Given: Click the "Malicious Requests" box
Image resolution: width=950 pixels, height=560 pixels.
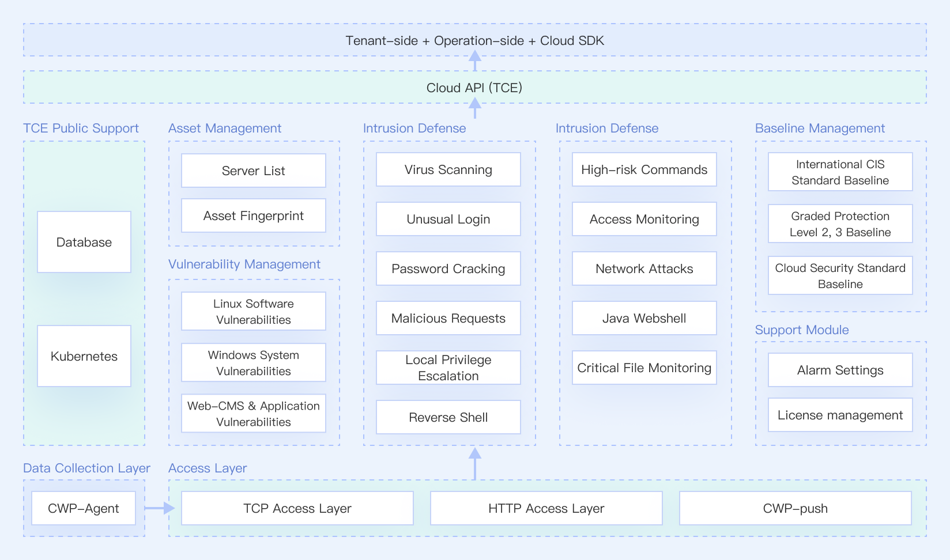Looking at the screenshot, I should 448,318.
